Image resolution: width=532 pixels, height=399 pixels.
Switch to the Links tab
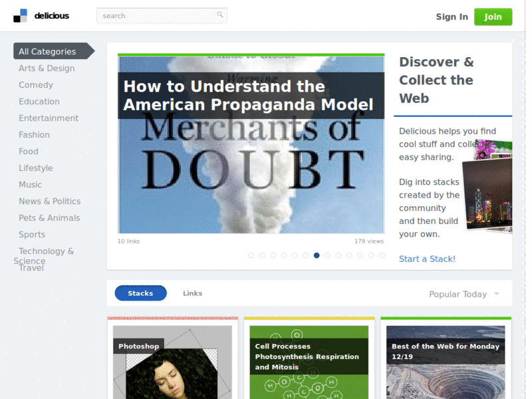pos(192,293)
